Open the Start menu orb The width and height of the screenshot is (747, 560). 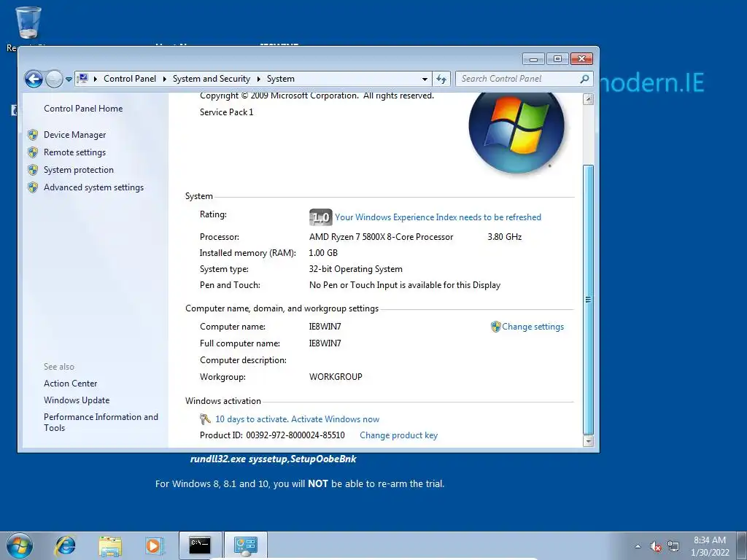(20, 545)
